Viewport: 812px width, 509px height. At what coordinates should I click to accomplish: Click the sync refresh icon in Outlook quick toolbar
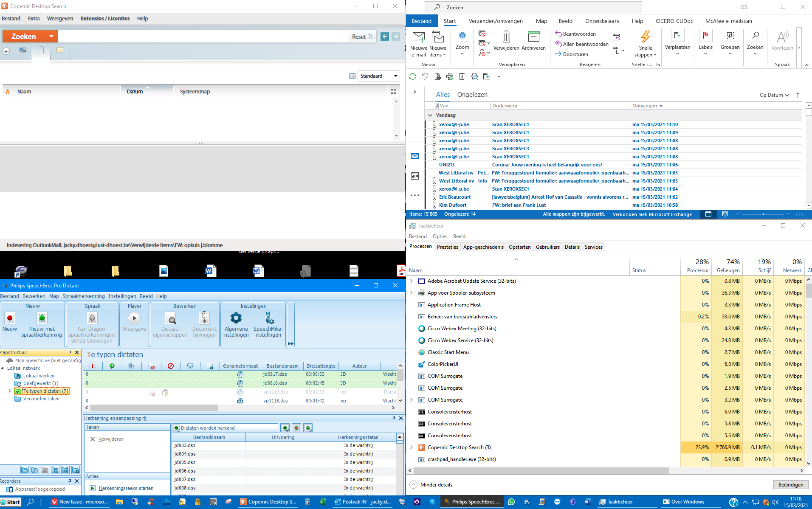pos(413,76)
